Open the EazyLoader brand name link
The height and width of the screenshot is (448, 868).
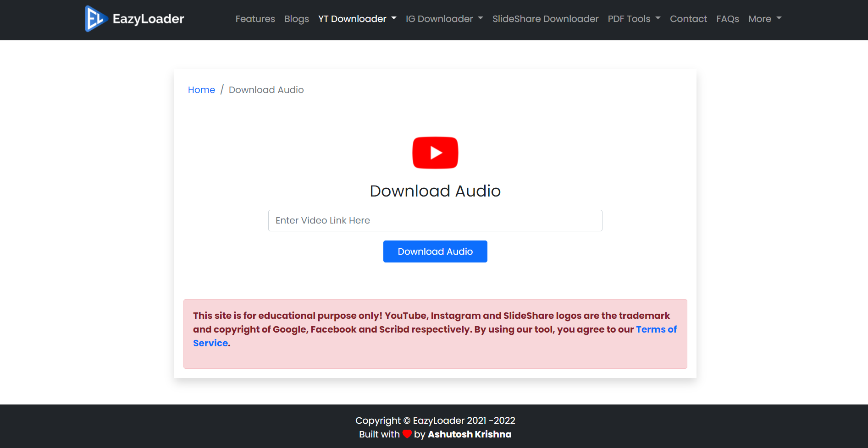point(148,19)
